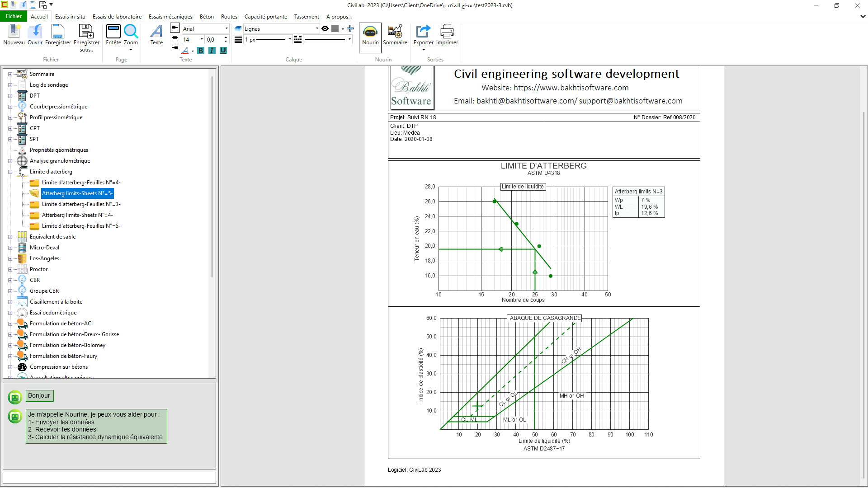The width and height of the screenshot is (868, 488).
Task: Open the Entête page header settings
Action: click(x=113, y=35)
